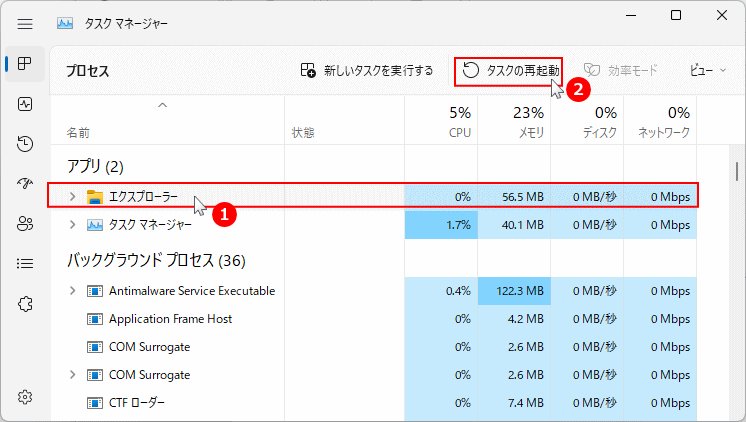Open the Startup apps sidebar icon

click(25, 183)
